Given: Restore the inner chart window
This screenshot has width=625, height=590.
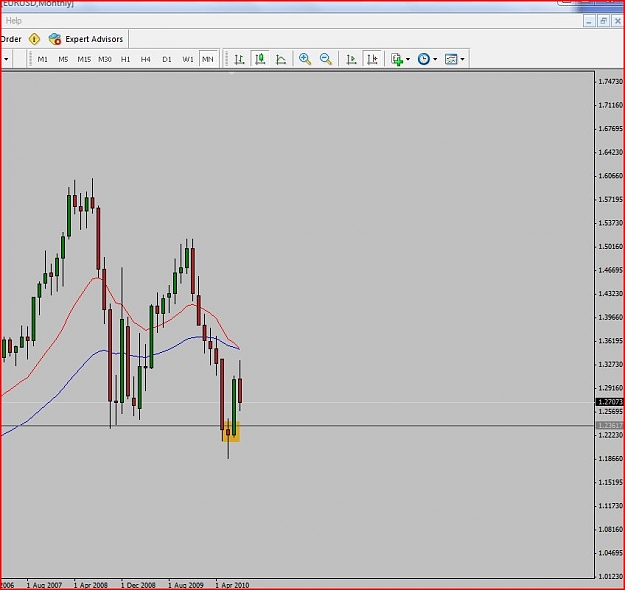Looking at the screenshot, I should (x=603, y=21).
